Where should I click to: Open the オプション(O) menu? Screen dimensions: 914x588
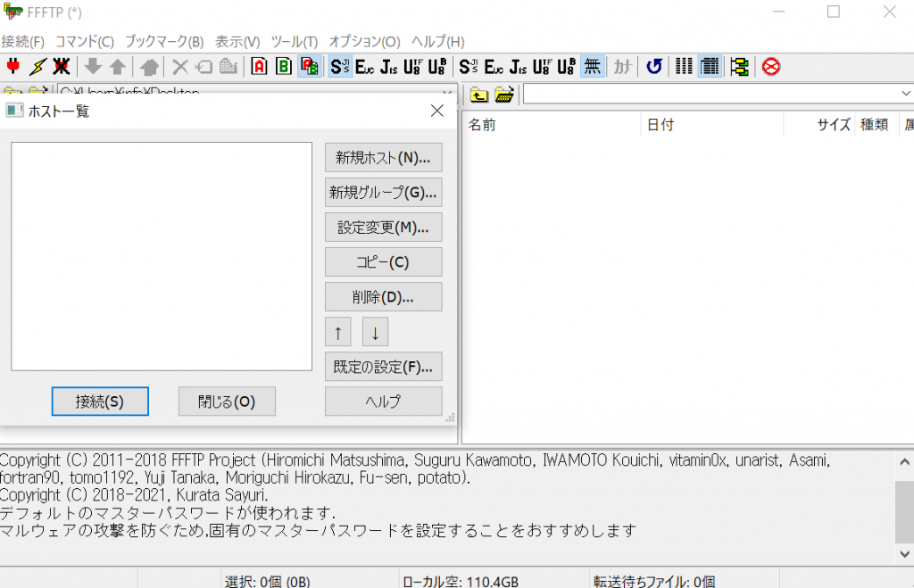[365, 42]
